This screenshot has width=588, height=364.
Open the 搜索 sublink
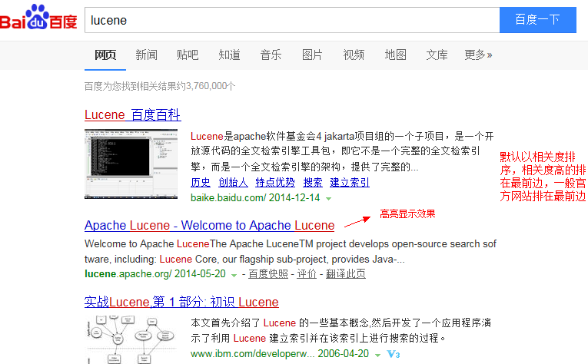[x=313, y=182]
